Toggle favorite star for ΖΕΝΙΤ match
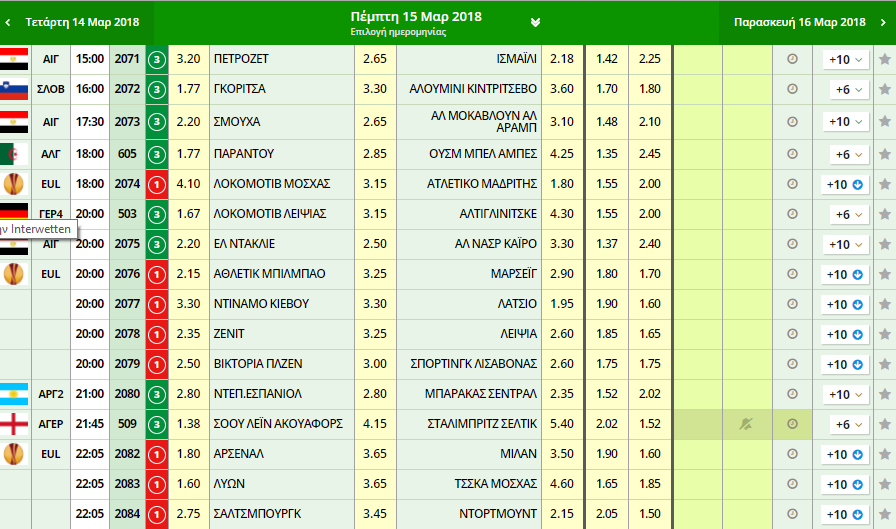The image size is (896, 529). pyautogui.click(x=884, y=334)
